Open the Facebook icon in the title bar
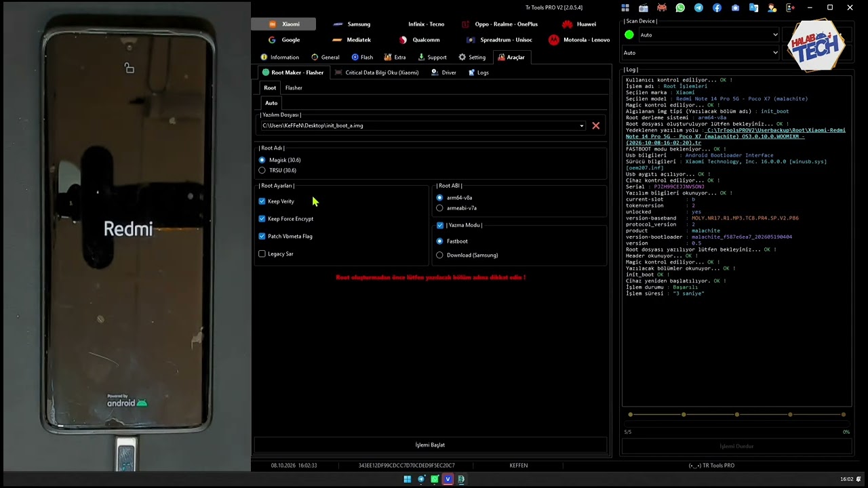 [717, 7]
